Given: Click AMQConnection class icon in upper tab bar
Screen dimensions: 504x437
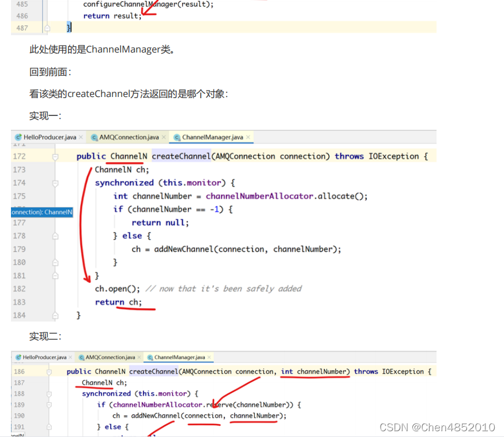Looking at the screenshot, I should point(95,137).
